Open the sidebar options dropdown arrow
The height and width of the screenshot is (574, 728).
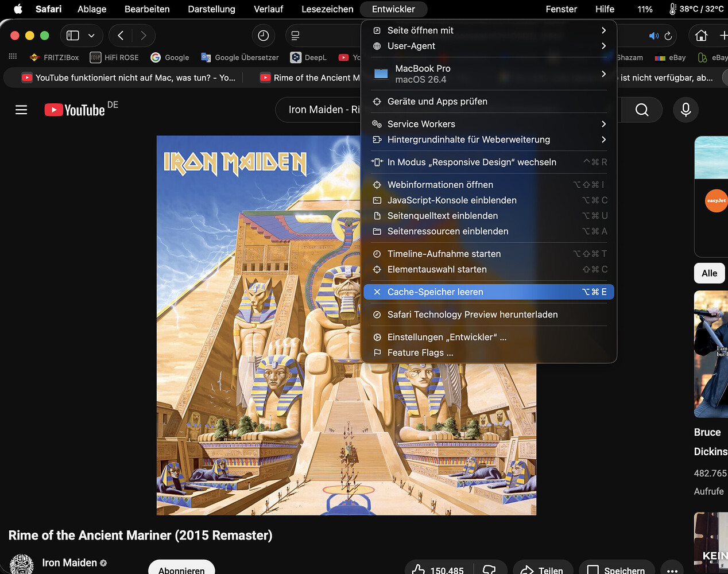(x=91, y=36)
